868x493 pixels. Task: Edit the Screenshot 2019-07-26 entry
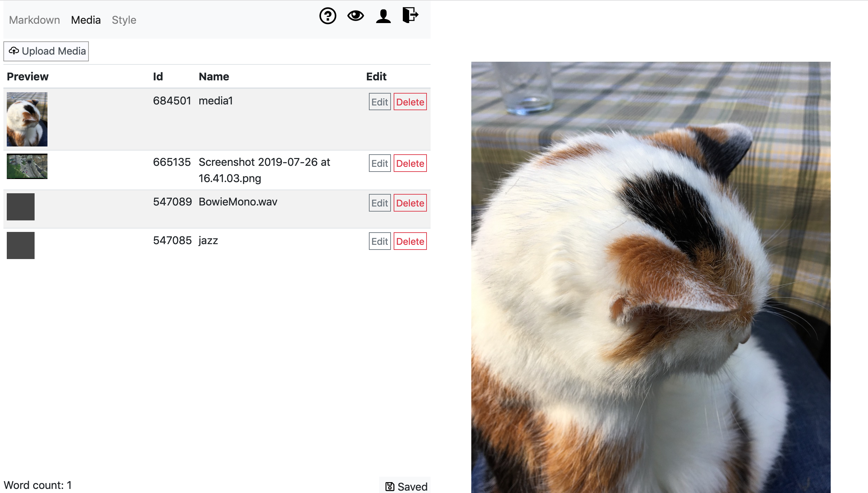pos(380,163)
